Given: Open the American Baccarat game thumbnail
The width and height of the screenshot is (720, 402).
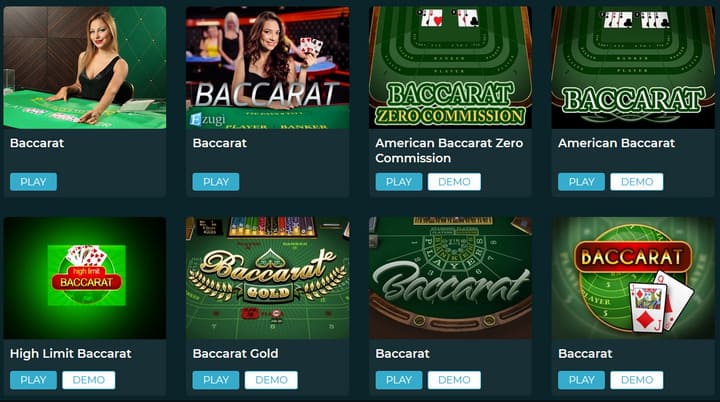Looking at the screenshot, I should pyautogui.click(x=633, y=68).
